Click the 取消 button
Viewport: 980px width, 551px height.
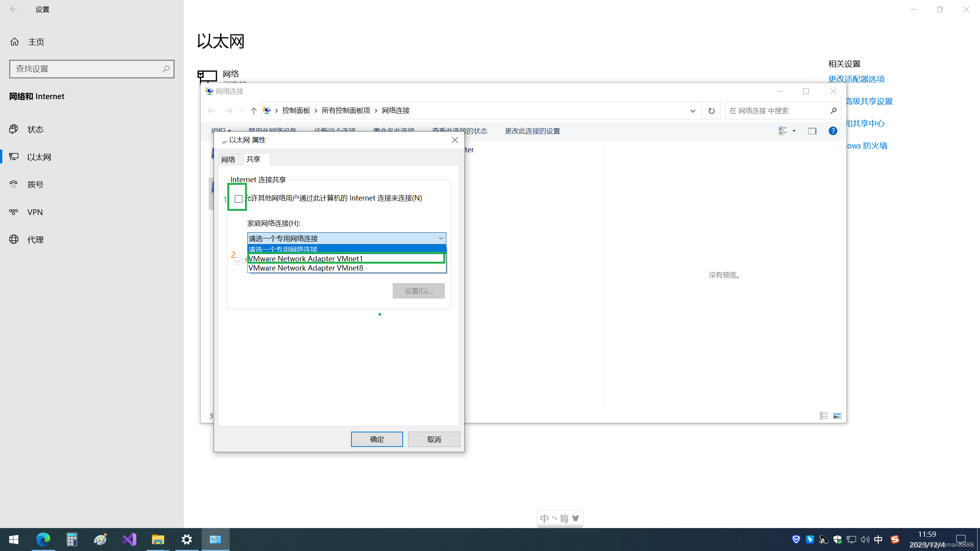click(x=434, y=439)
